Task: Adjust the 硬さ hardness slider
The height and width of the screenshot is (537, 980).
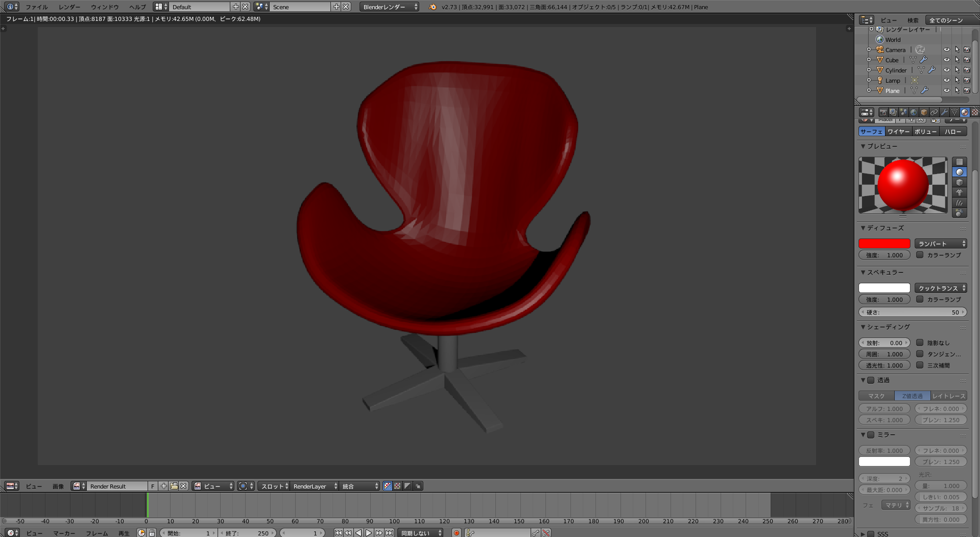Action: pyautogui.click(x=913, y=312)
